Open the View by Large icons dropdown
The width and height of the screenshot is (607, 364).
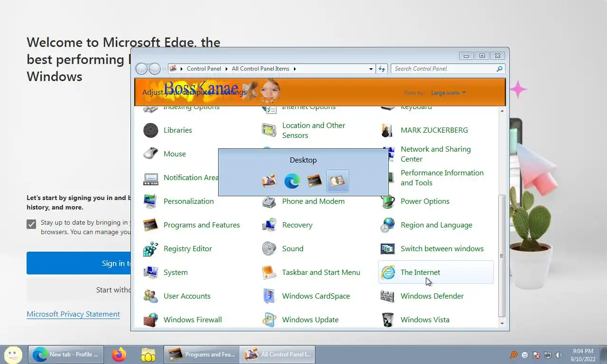click(x=448, y=93)
